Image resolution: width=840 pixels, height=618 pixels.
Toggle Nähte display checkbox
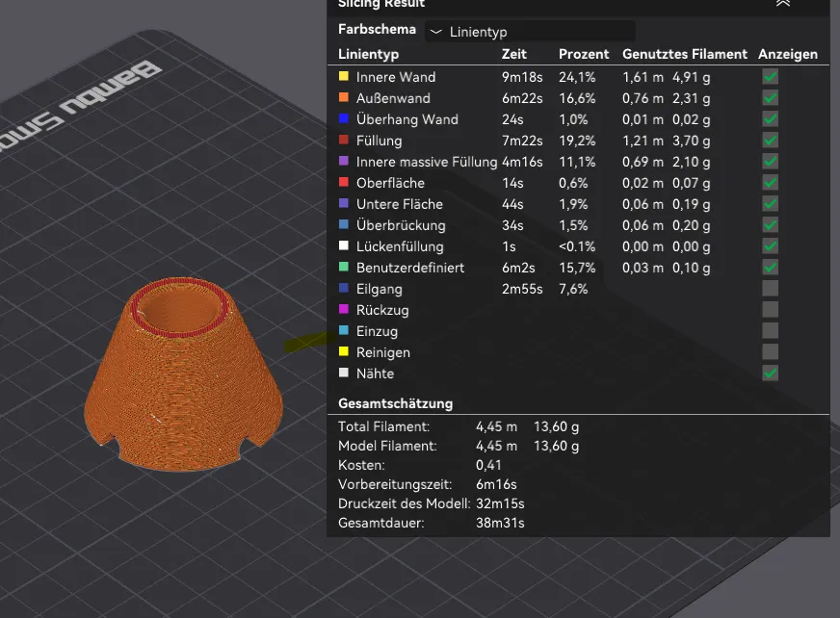point(771,373)
